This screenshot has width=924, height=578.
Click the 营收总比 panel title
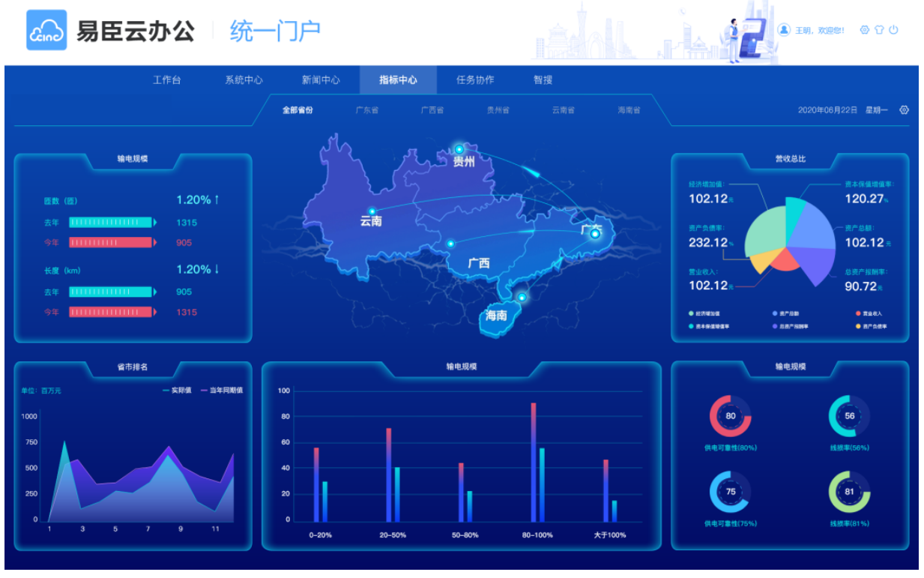tap(790, 159)
